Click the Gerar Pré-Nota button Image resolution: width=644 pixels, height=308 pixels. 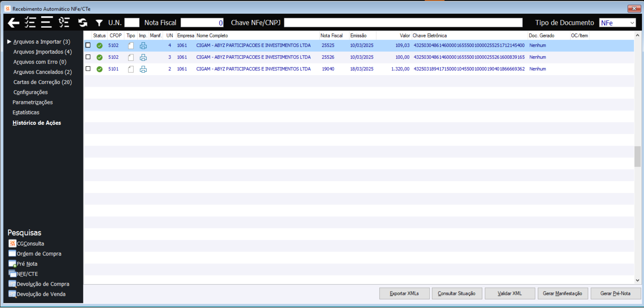616,294
